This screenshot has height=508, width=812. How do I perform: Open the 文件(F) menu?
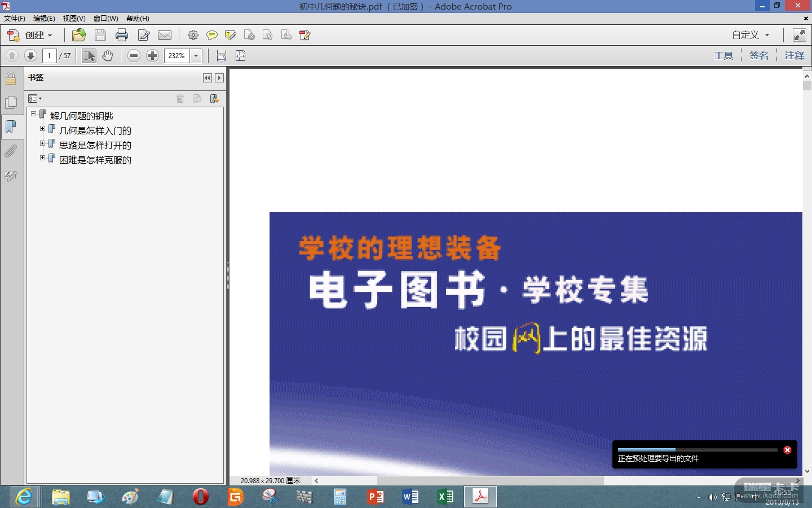coord(15,19)
